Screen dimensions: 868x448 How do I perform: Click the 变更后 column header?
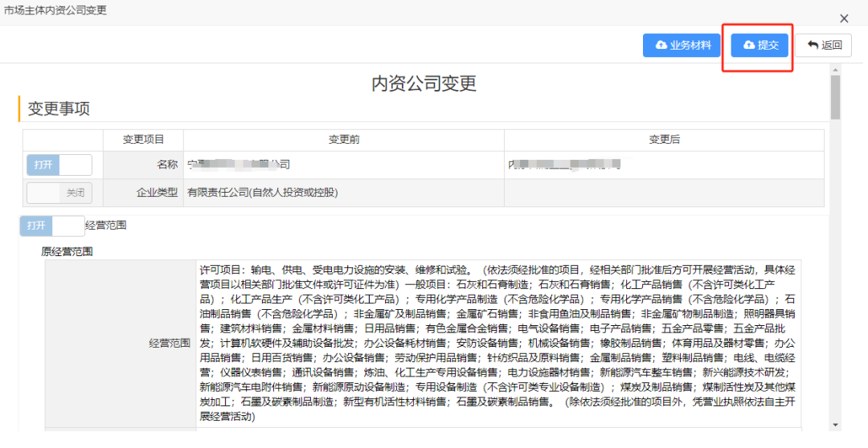[665, 140]
